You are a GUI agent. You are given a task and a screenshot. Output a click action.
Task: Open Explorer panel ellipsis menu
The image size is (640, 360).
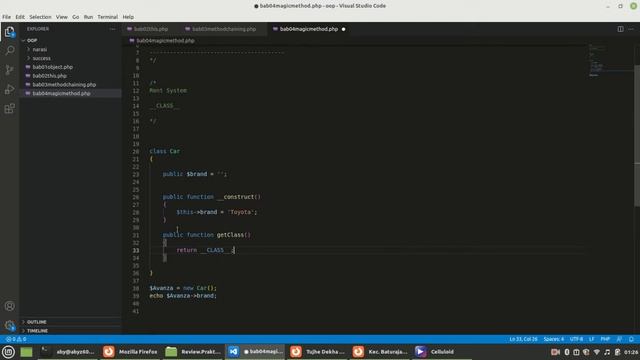[112, 29]
